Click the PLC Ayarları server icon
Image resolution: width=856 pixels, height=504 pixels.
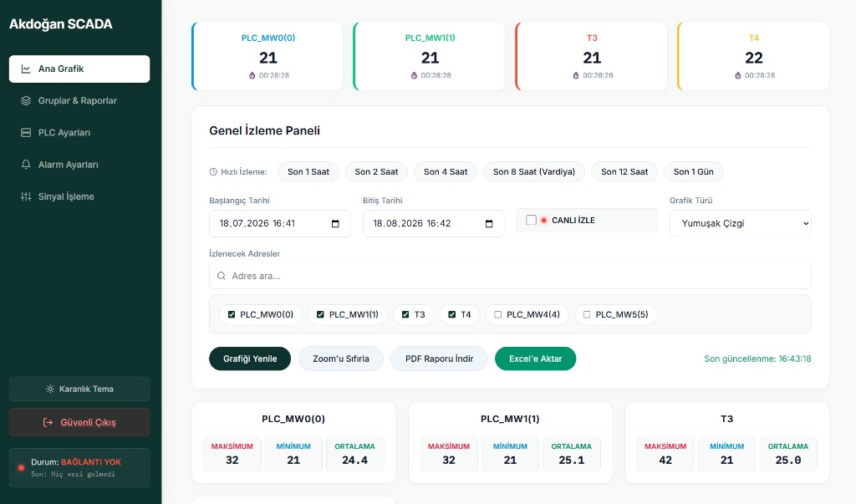click(x=26, y=133)
